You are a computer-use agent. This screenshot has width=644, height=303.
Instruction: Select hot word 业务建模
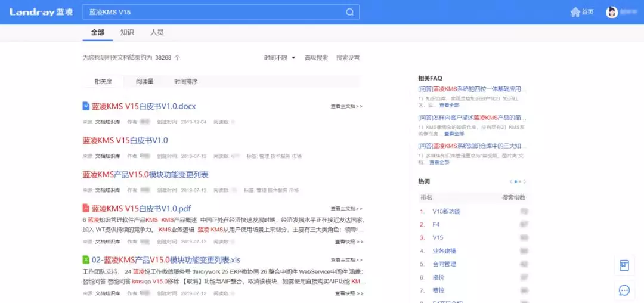pyautogui.click(x=444, y=251)
